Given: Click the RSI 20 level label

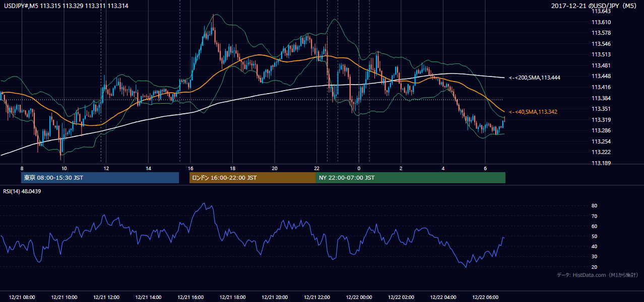Looking at the screenshot, I should [x=594, y=267].
